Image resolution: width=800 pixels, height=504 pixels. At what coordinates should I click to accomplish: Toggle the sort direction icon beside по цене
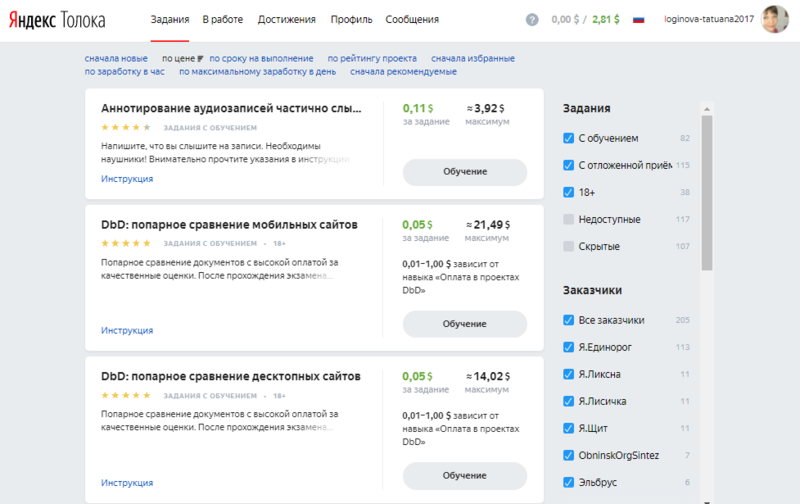coord(200,59)
